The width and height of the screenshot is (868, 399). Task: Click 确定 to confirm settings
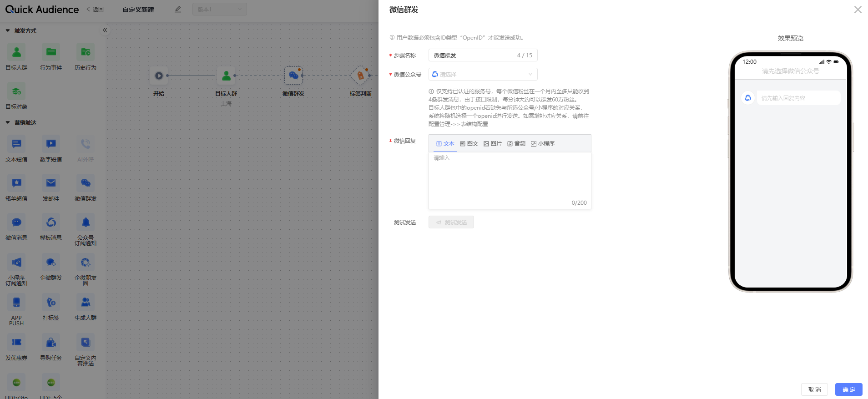(x=849, y=389)
